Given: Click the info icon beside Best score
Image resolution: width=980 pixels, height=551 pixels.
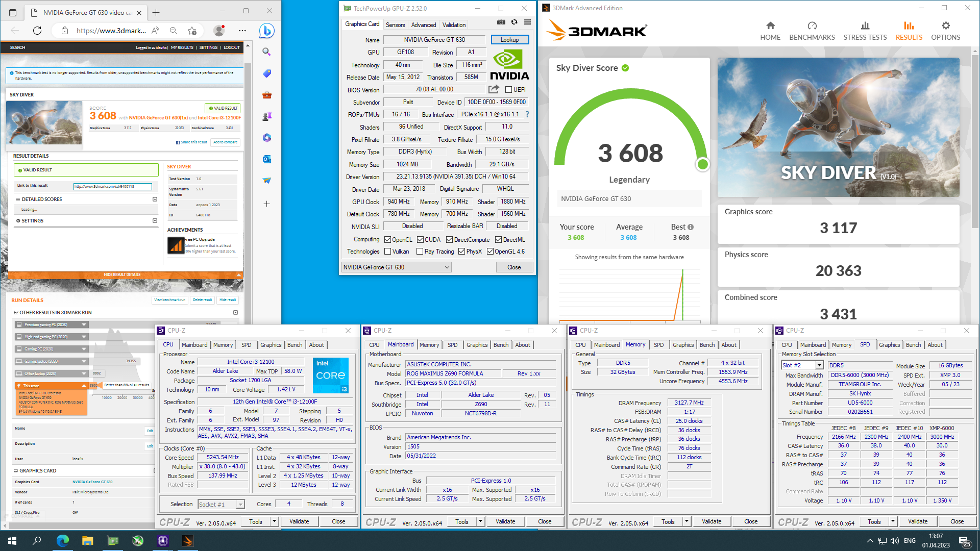Looking at the screenshot, I should tap(691, 227).
